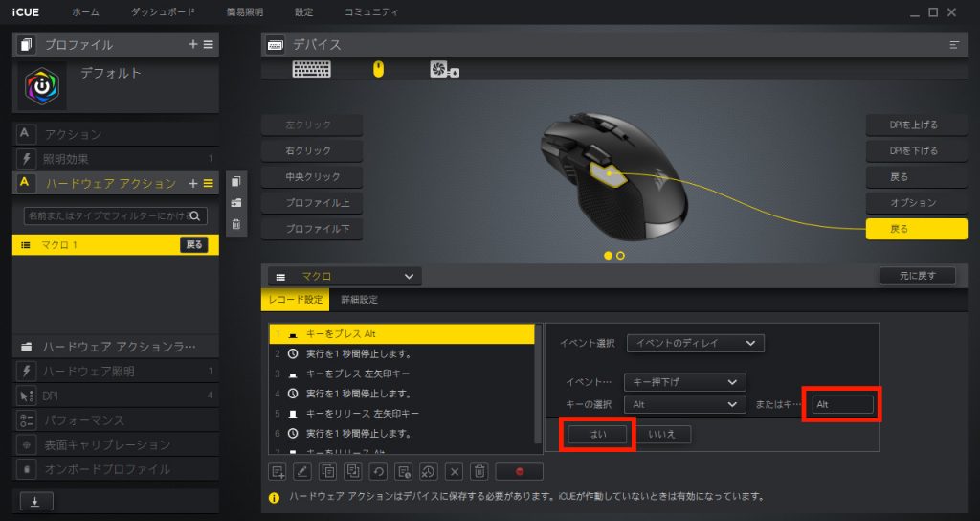
Task: Open the イベント選択 dropdown
Action: click(696, 344)
